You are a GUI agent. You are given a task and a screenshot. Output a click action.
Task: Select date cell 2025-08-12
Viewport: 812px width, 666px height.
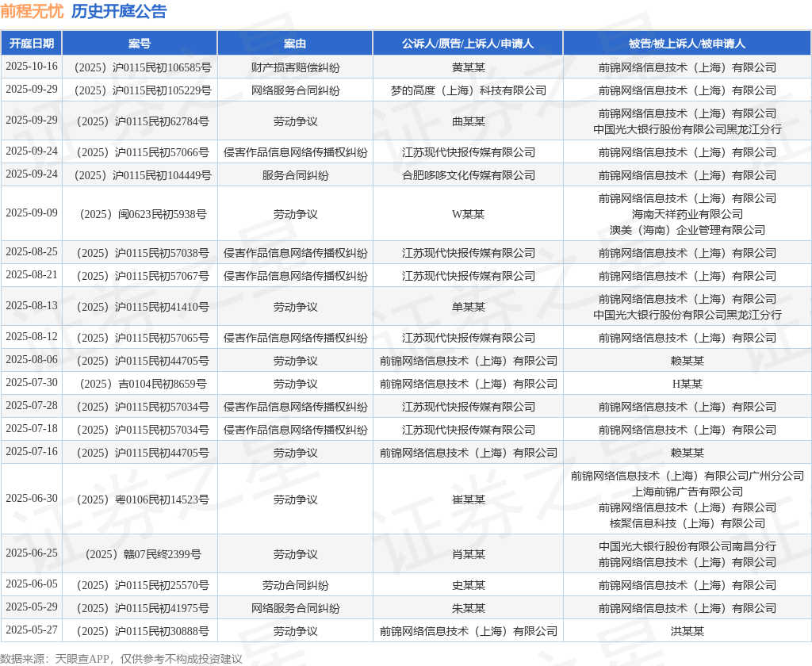click(32, 337)
